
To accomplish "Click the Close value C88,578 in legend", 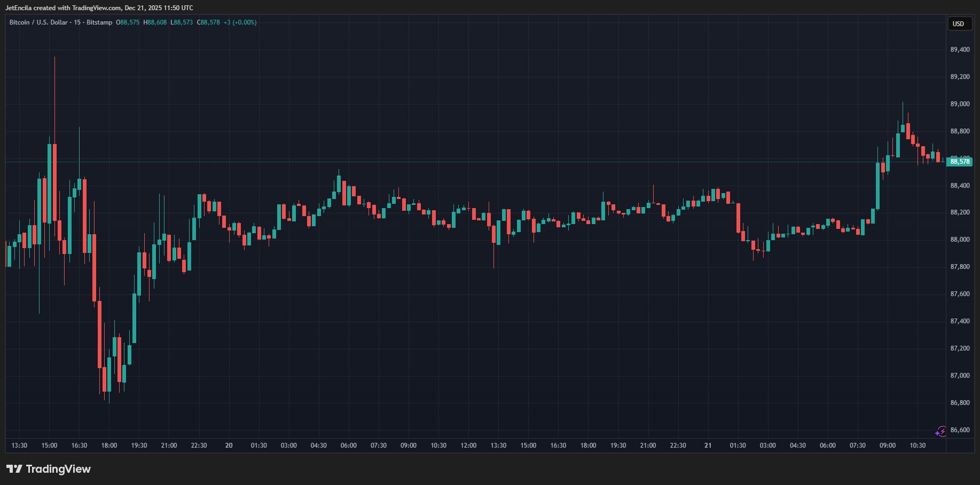I will click(208, 22).
